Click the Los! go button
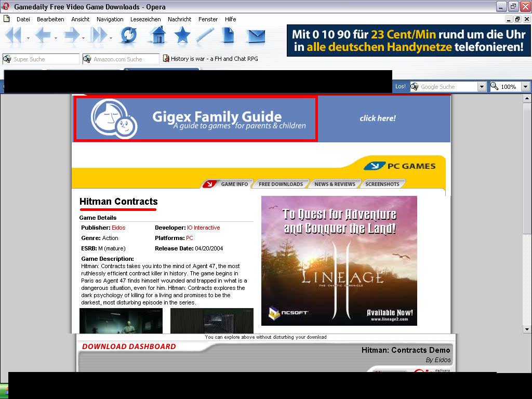The height and width of the screenshot is (399, 532). coord(401,87)
